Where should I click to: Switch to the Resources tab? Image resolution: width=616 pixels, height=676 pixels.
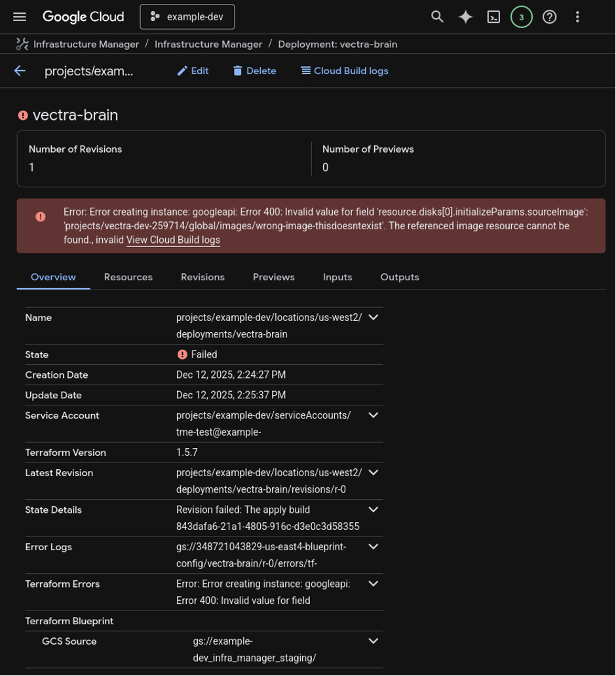tap(128, 277)
